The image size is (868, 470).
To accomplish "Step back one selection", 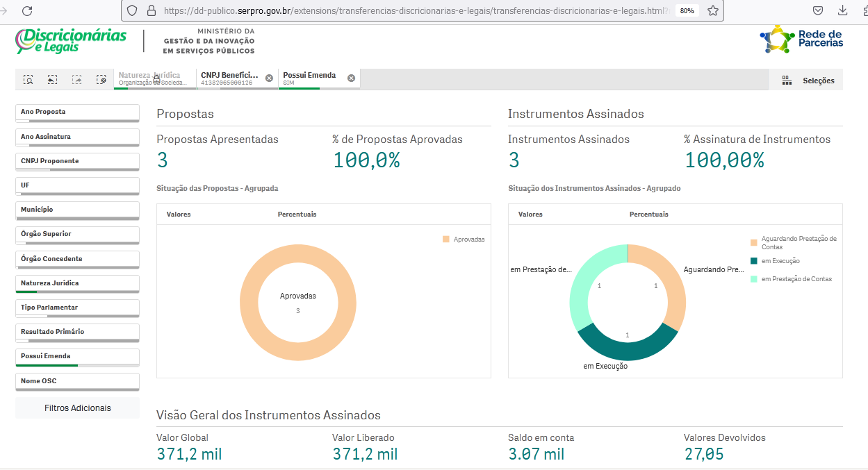I will click(52, 80).
